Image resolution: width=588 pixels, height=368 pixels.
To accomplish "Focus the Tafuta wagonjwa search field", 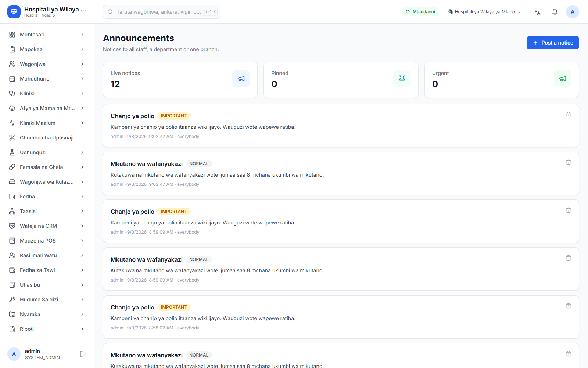I will point(162,12).
